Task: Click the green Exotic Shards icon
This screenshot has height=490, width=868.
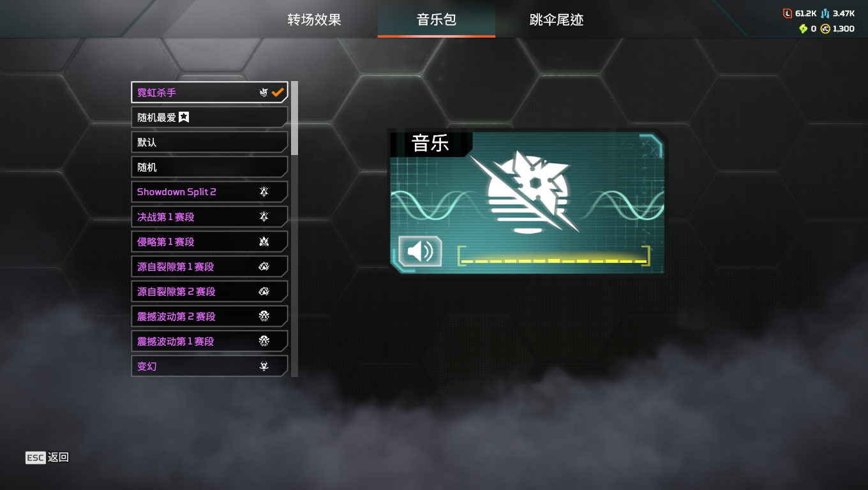Action: tap(804, 29)
